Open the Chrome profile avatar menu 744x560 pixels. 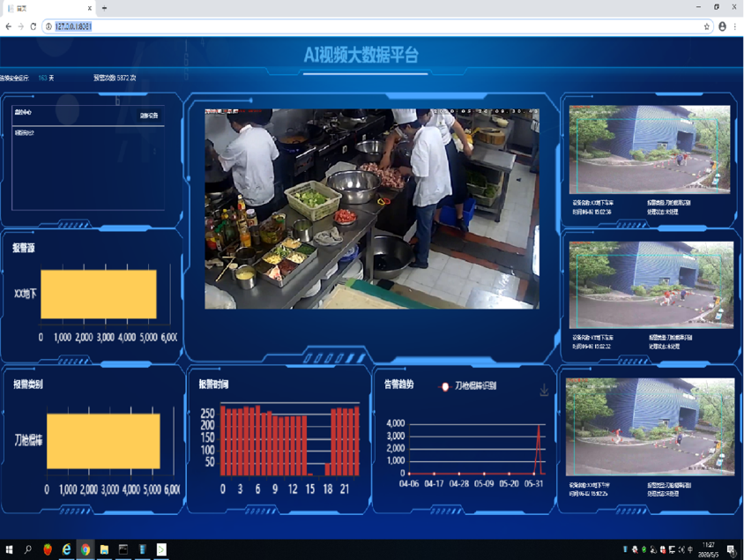coord(722,26)
